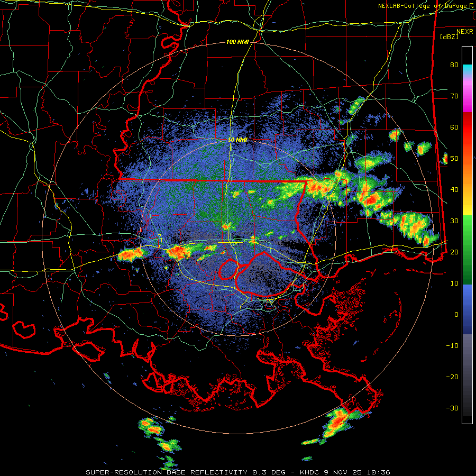The height and width of the screenshot is (476, 476).
Task: Click the NEXLAB-College of DuPage header text
Action: point(427,6)
